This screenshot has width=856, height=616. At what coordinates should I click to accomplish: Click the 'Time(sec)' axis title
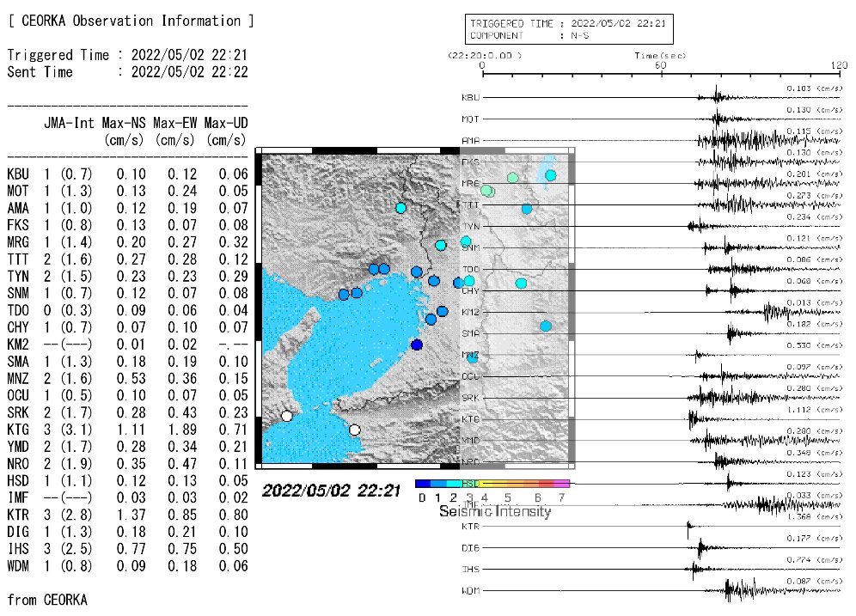tap(660, 55)
